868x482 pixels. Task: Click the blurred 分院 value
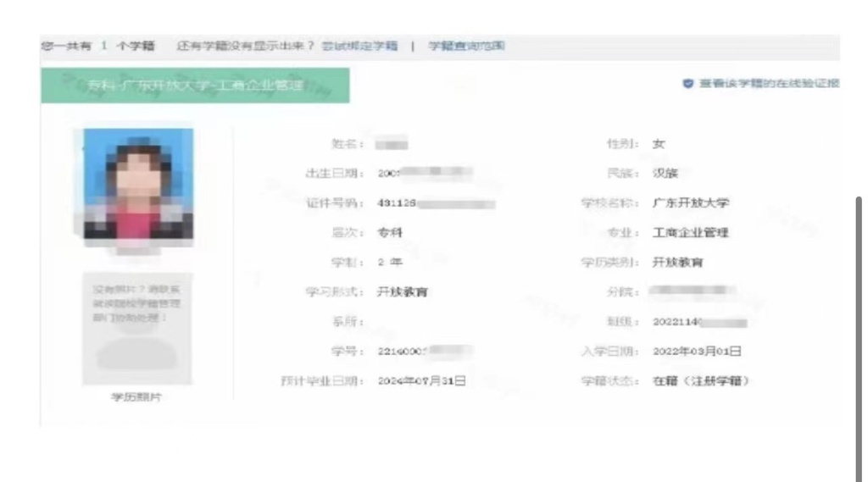pos(692,291)
